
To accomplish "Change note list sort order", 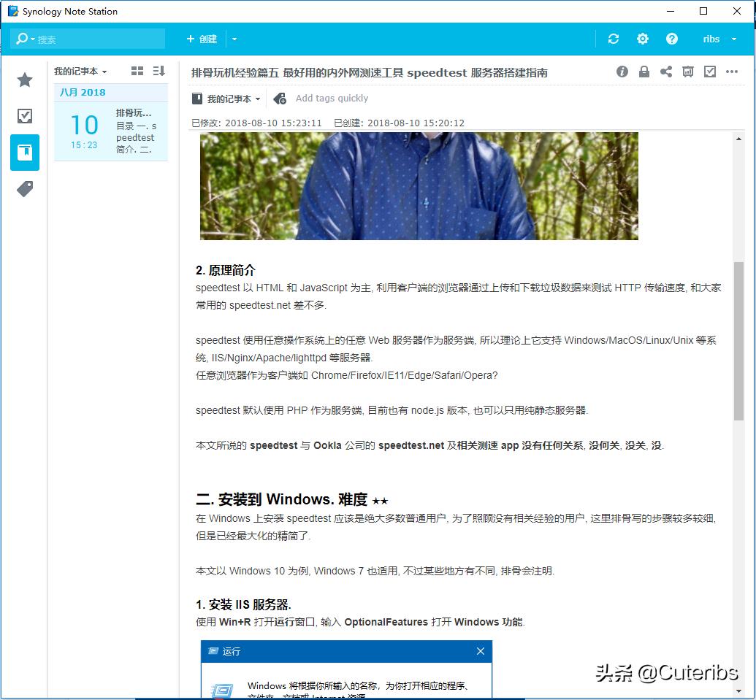I will (x=158, y=70).
